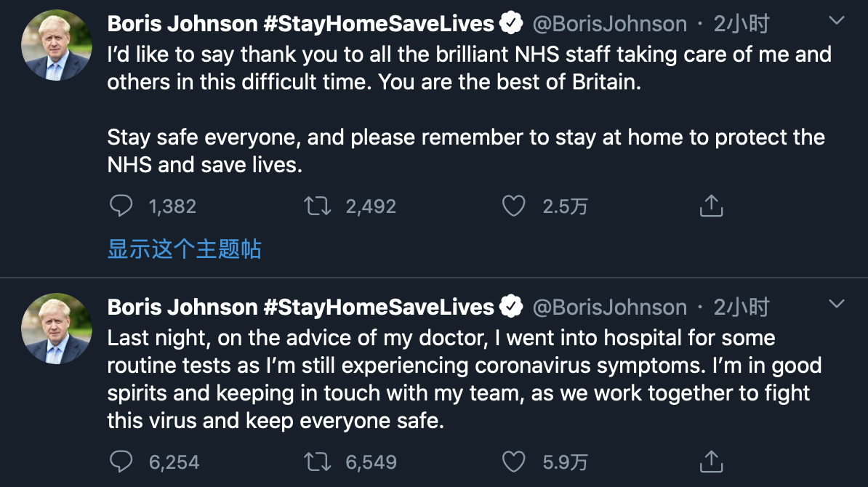Reply to the hospital routine tests tweet

point(121,461)
